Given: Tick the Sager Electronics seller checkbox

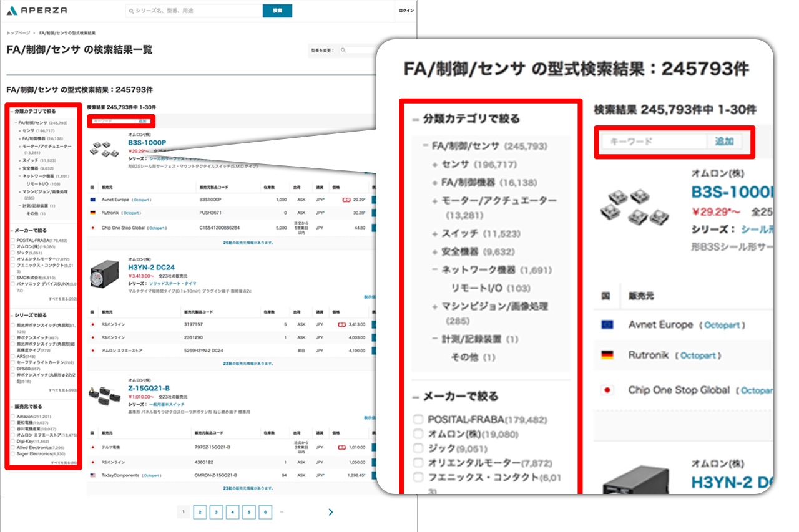Looking at the screenshot, I should tap(14, 453).
